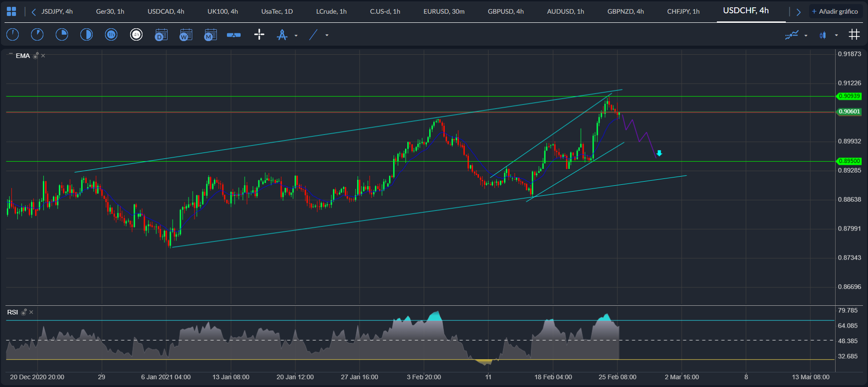This screenshot has height=387, width=868.
Task: Open EMA indicator settings gear
Action: [x=36, y=56]
